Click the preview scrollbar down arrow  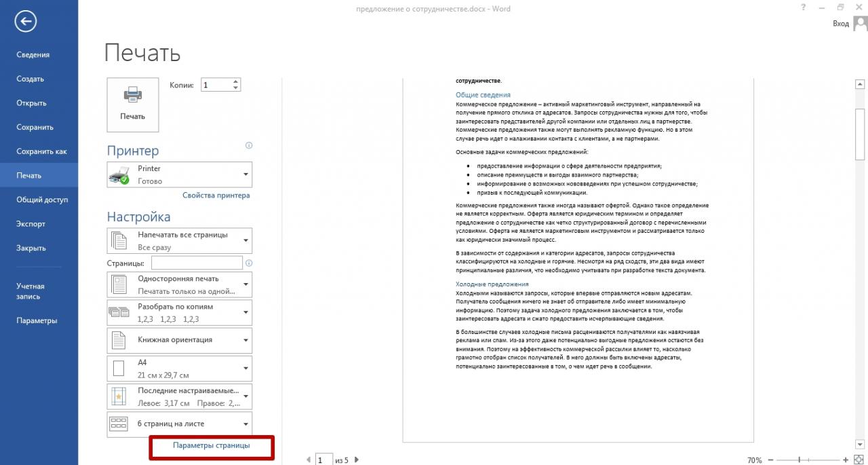[860, 444]
